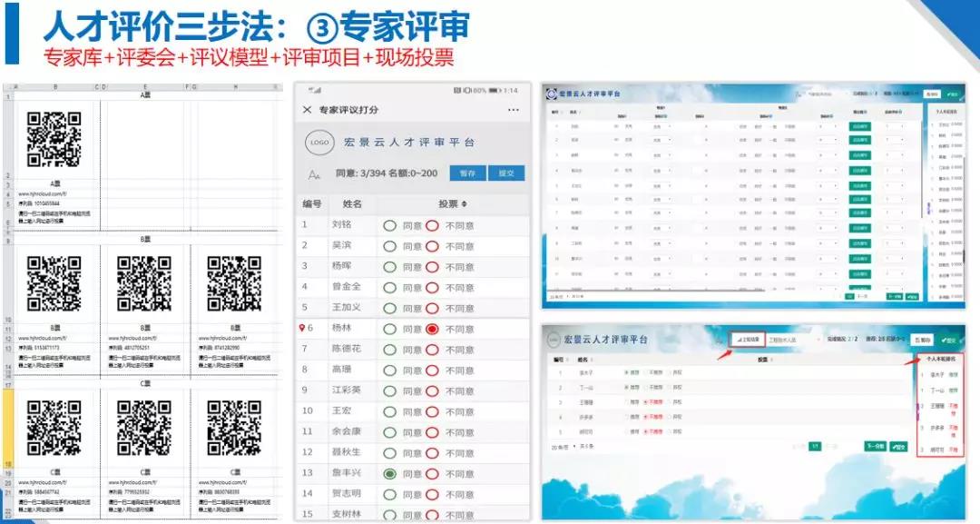This screenshot has width=980, height=524.
Task: Click the A票 section header cell in spreadsheet
Action: [145, 95]
